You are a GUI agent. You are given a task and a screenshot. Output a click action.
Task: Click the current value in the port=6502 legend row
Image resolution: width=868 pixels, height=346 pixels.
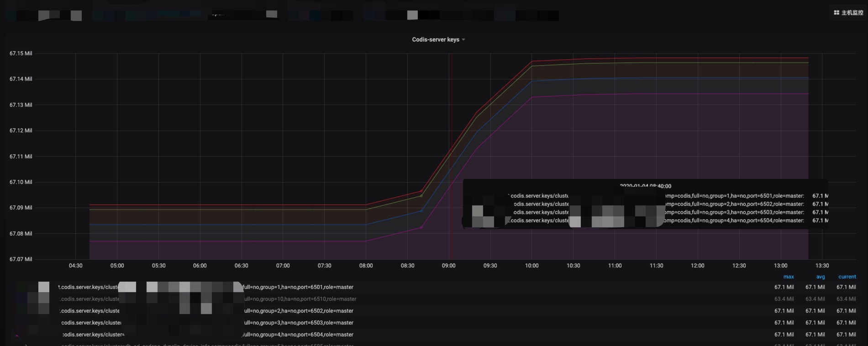pyautogui.click(x=846, y=311)
